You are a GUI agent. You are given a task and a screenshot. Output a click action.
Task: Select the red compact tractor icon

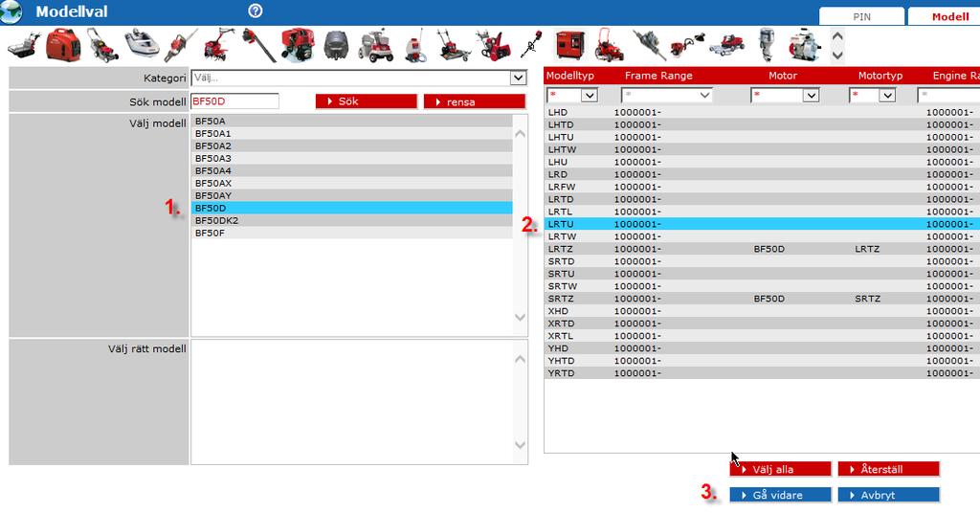pyautogui.click(x=609, y=44)
